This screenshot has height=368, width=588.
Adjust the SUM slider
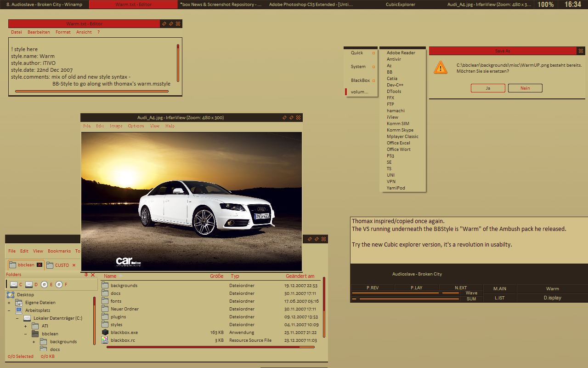pyautogui.click(x=405, y=299)
